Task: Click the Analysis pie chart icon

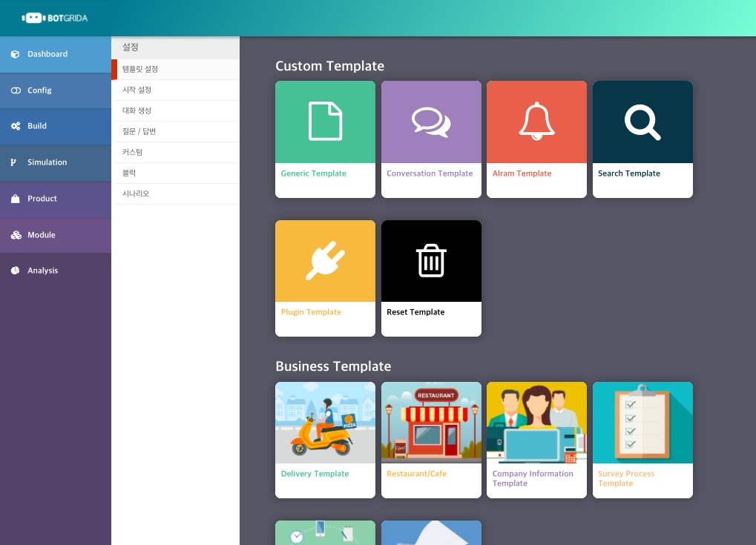Action: pos(16,271)
